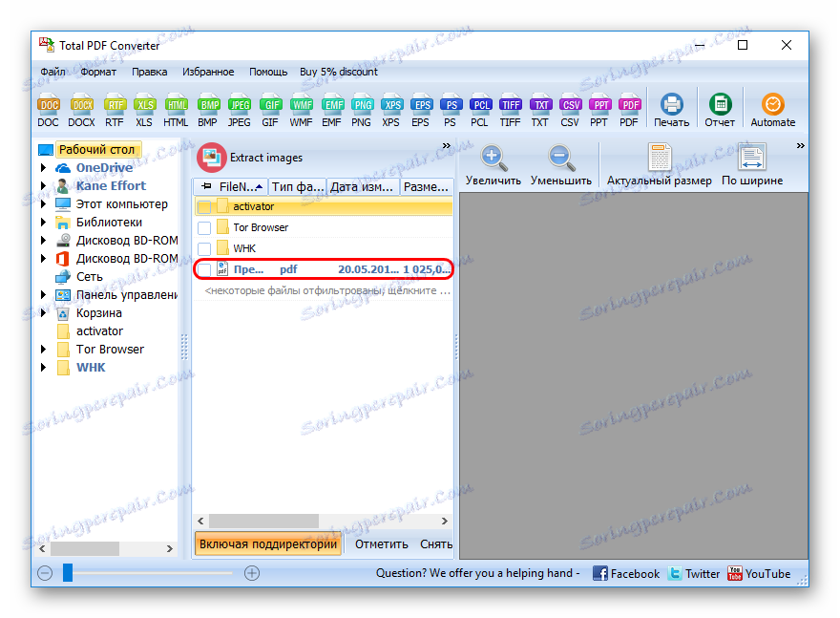Convert to RTF format
This screenshot has height=618, width=840.
point(115,111)
